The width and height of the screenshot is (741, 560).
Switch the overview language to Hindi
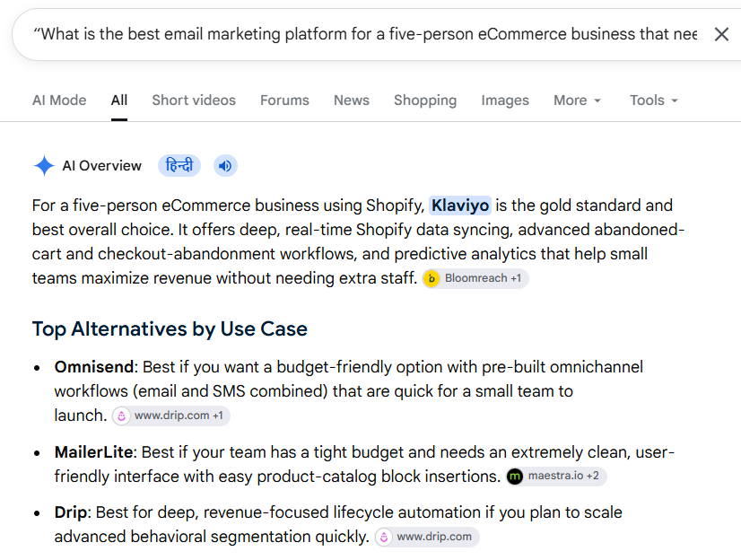point(179,165)
